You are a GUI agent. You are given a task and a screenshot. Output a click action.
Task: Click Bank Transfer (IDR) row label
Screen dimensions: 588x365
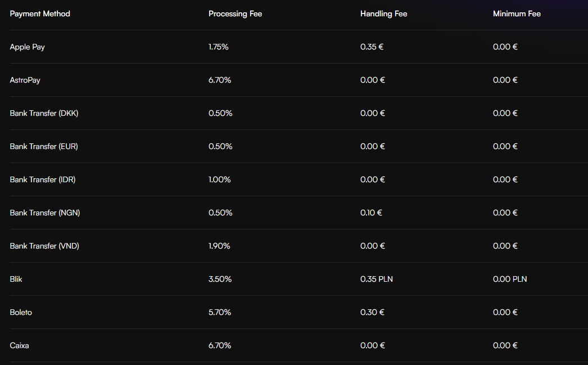coord(43,179)
